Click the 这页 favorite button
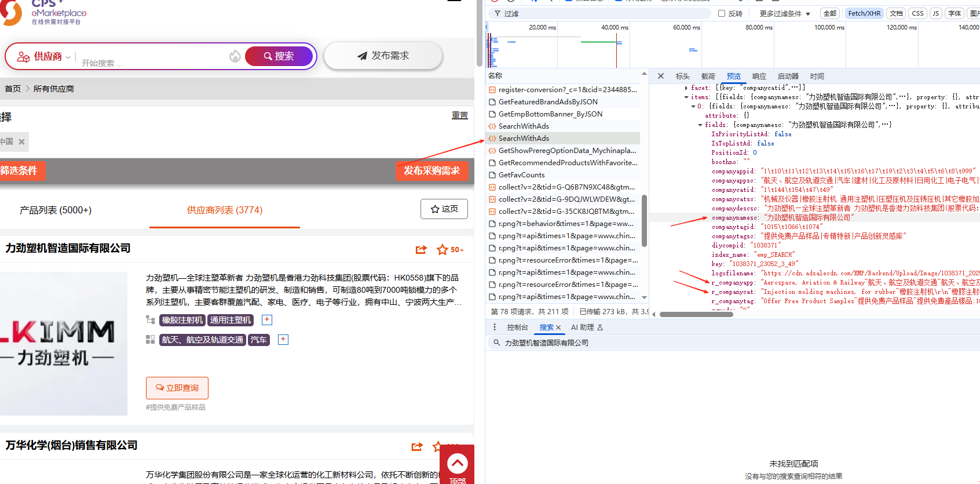 click(x=444, y=209)
